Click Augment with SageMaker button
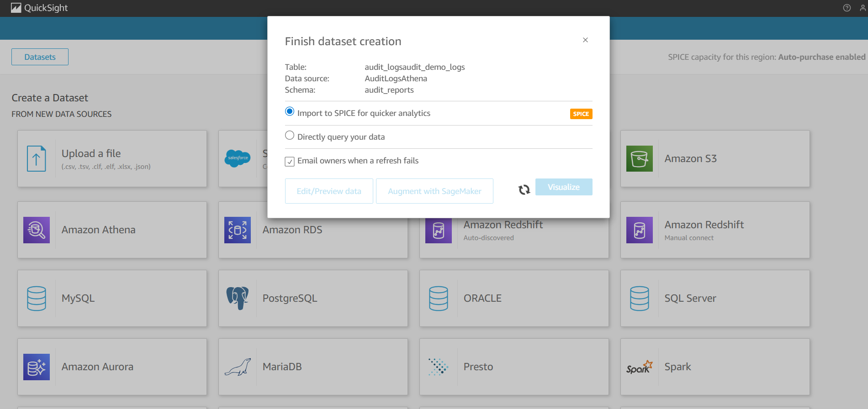Screen dimensions: 868x409 click(434, 191)
